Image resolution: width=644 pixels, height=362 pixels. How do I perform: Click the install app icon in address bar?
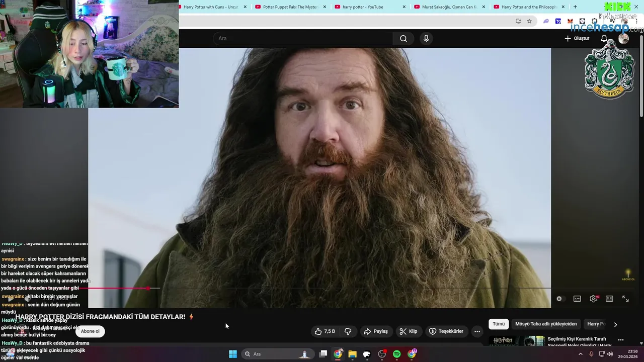pyautogui.click(x=518, y=21)
